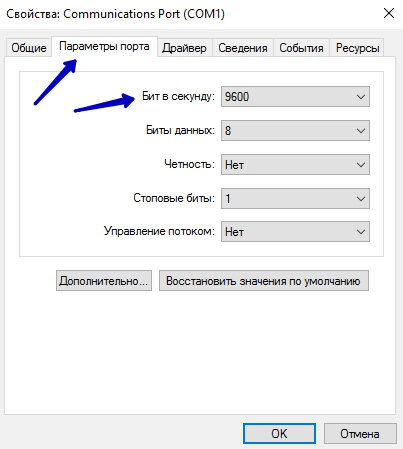Click the dialog title bar text
The height and width of the screenshot is (449, 403).
[x=116, y=14]
